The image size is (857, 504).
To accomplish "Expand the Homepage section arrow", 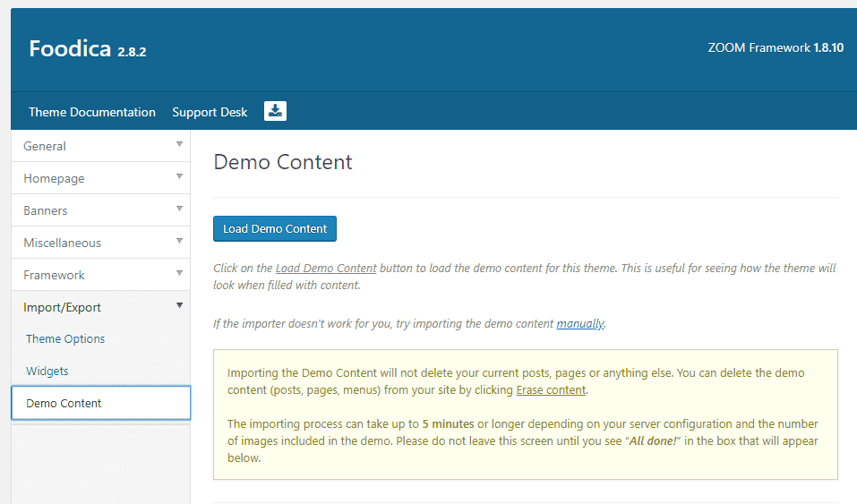I will click(179, 176).
